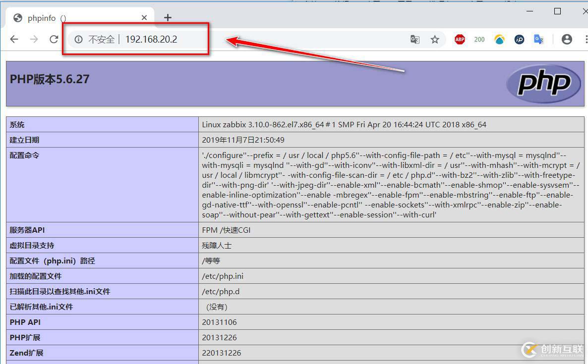Image resolution: width=588 pixels, height=364 pixels.
Task: Click the Linux zabbix system value
Action: click(344, 125)
